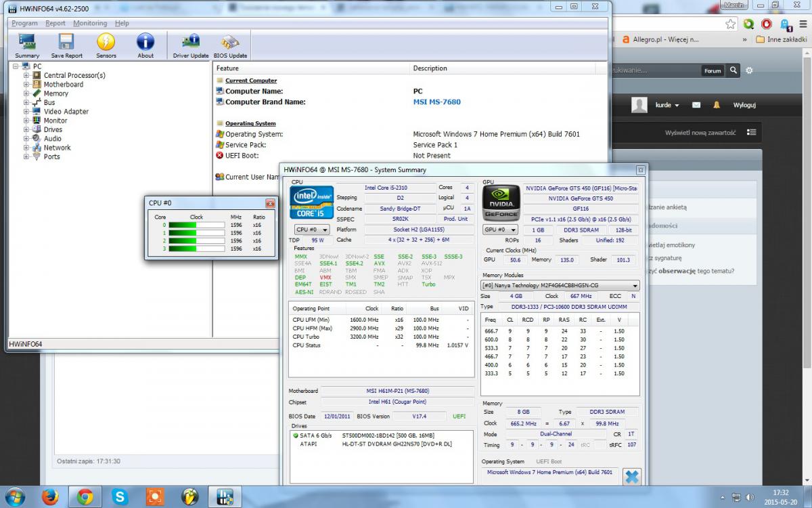Open Wyświetl nową zawartość link
This screenshot has height=508, width=812.
pyautogui.click(x=700, y=133)
